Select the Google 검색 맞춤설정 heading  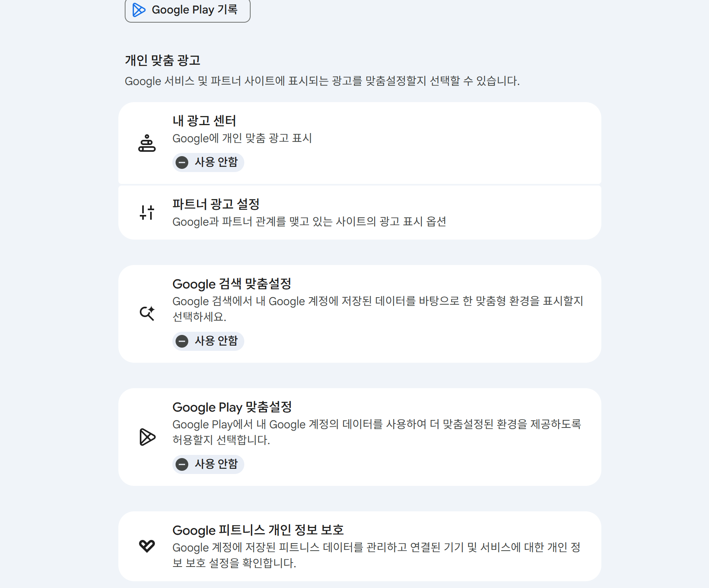tap(232, 284)
